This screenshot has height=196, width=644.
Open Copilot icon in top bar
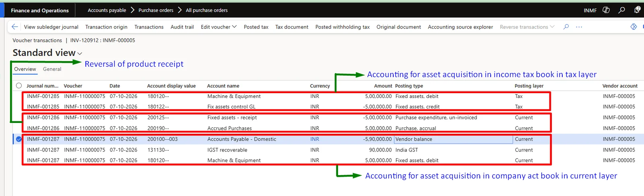click(606, 10)
